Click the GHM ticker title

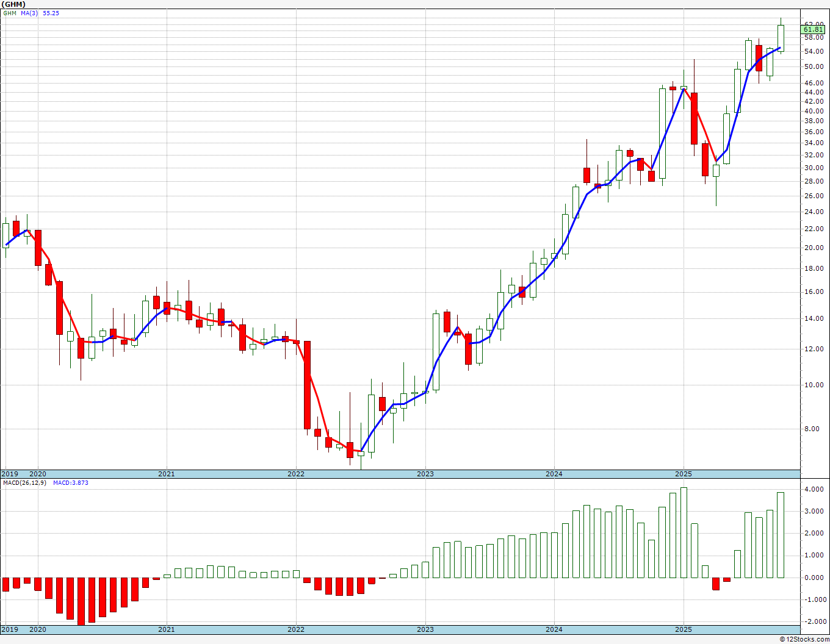click(13, 4)
